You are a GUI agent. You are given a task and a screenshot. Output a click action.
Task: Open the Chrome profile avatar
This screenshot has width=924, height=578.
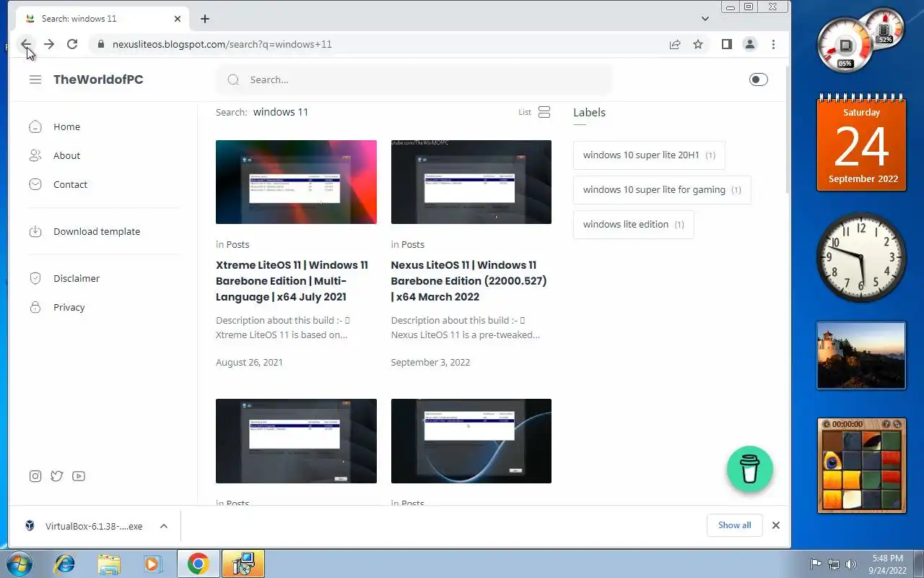(750, 44)
